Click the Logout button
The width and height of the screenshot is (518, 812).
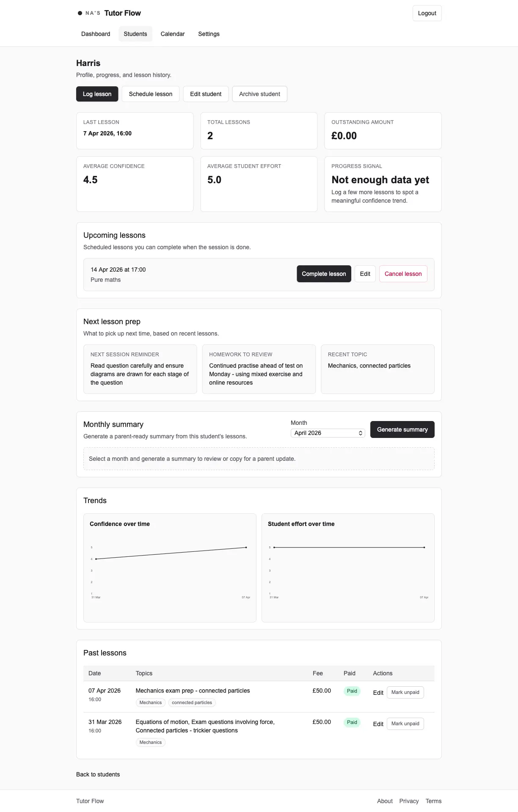pyautogui.click(x=427, y=13)
